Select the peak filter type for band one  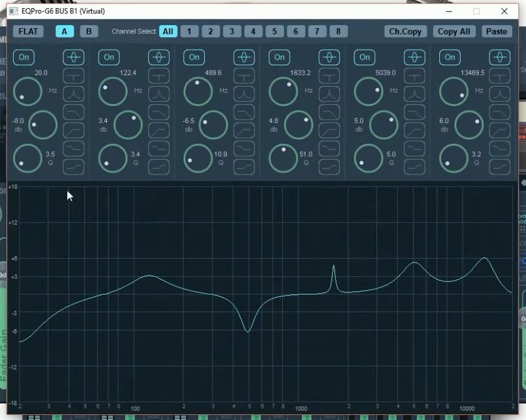pyautogui.click(x=74, y=57)
